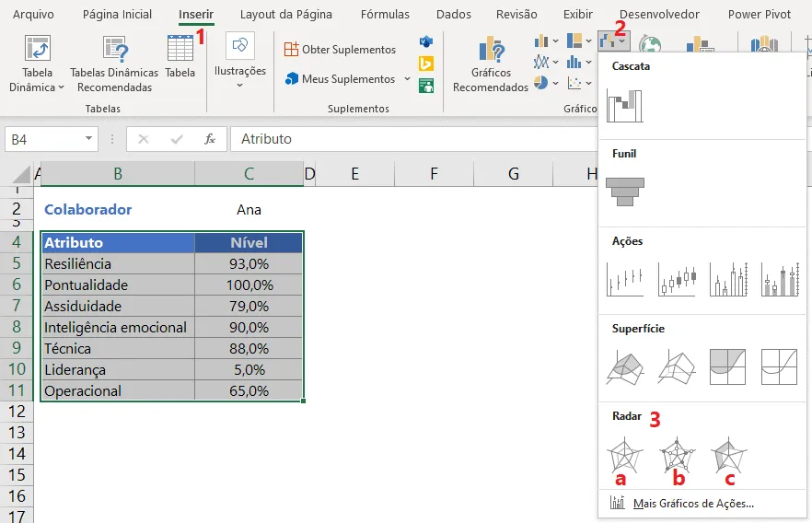Image resolution: width=812 pixels, height=523 pixels.
Task: Select the wireframe contour chart
Action: tap(779, 367)
